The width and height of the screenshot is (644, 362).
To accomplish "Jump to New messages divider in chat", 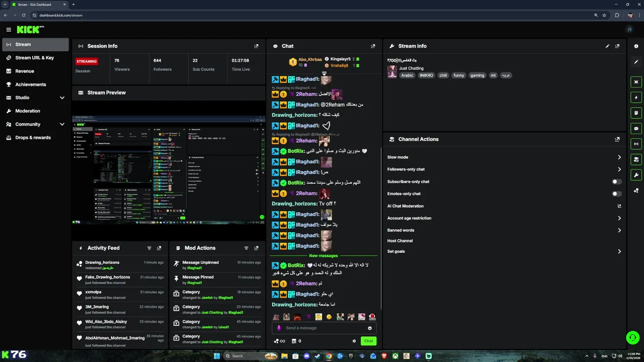I will click(324, 256).
